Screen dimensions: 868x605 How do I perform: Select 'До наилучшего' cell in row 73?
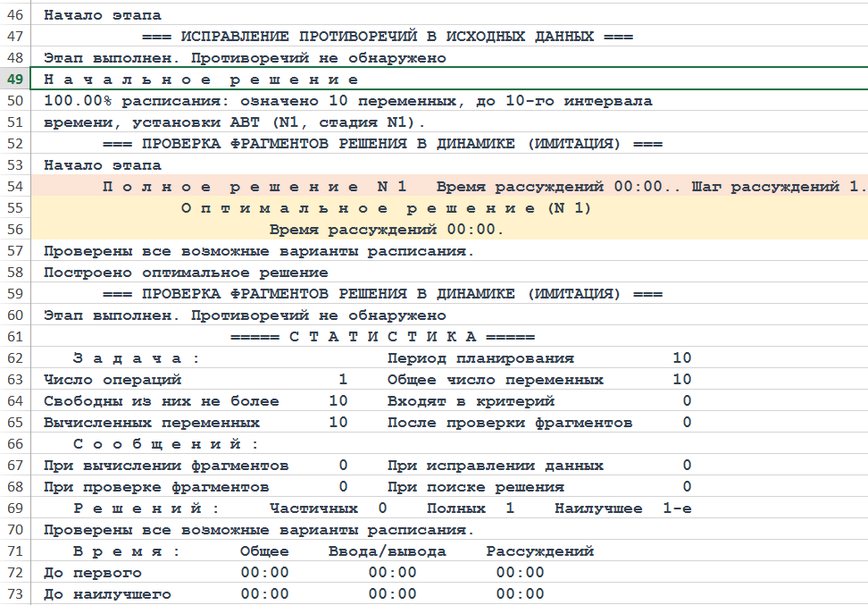107,594
